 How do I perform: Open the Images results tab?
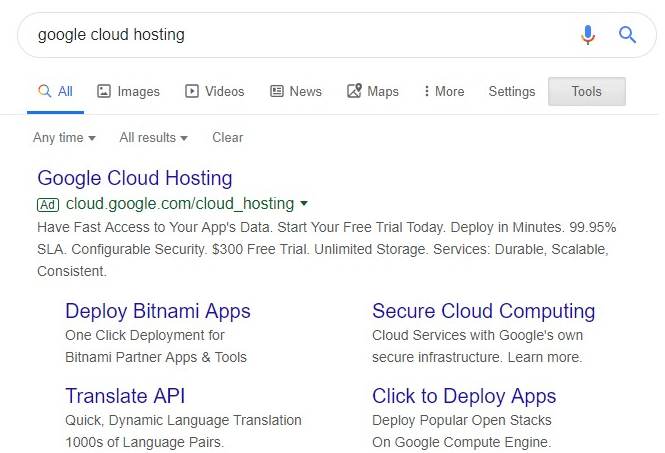(128, 91)
